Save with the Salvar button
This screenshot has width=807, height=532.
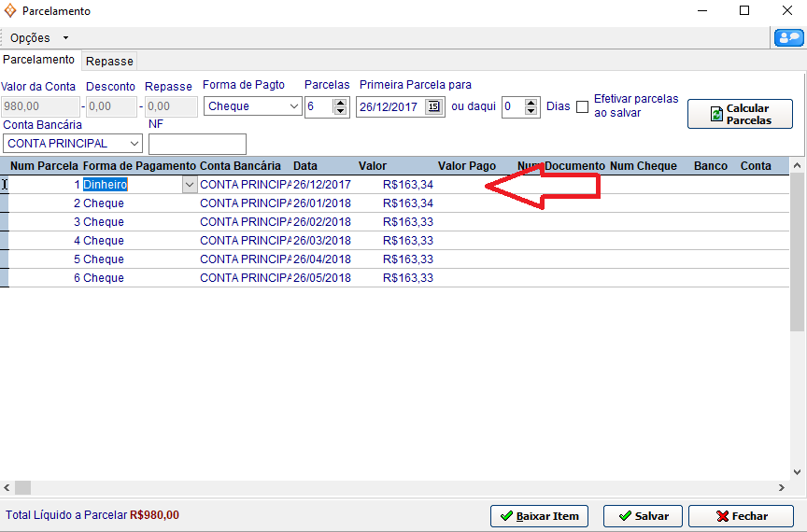[643, 515]
